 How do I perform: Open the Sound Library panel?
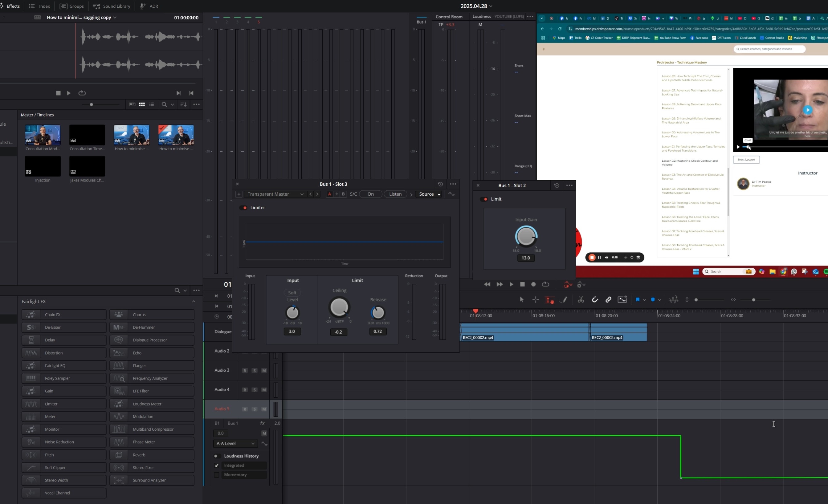pyautogui.click(x=112, y=6)
